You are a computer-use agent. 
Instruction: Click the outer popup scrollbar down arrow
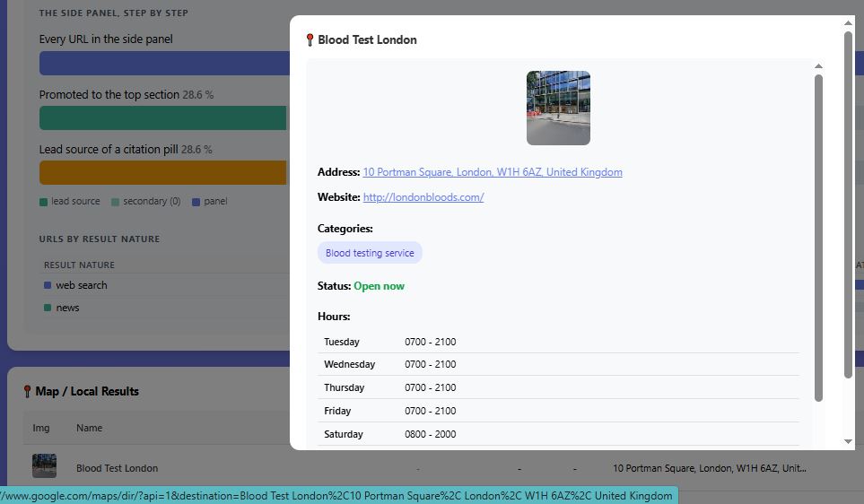pyautogui.click(x=848, y=441)
